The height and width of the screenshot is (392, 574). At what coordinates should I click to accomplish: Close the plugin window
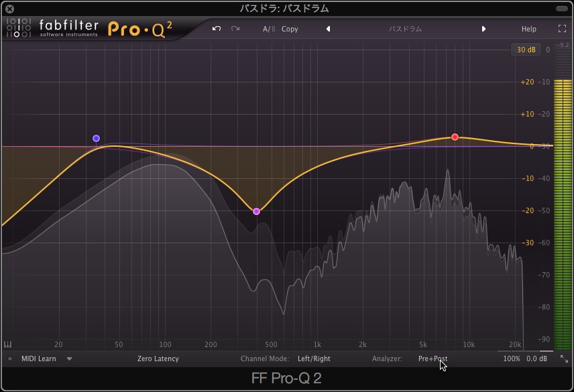coord(10,9)
